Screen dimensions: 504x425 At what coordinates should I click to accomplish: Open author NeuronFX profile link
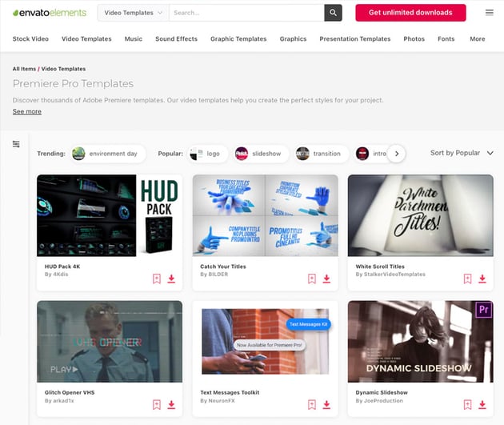tap(222, 400)
